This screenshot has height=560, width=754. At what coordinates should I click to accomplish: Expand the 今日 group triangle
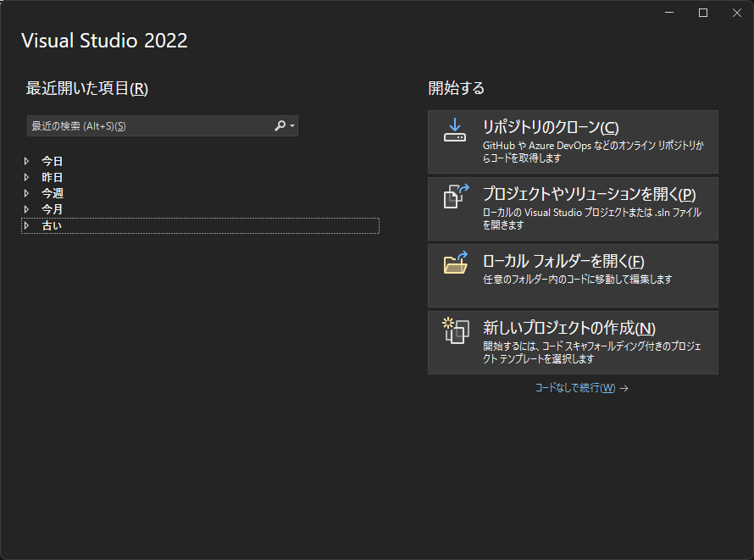tap(27, 161)
